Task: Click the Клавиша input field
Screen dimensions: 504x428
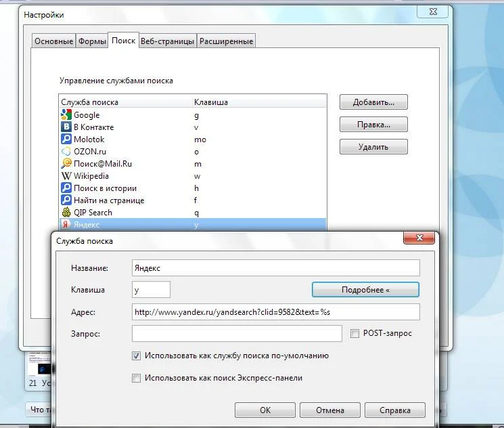Action: click(x=151, y=290)
